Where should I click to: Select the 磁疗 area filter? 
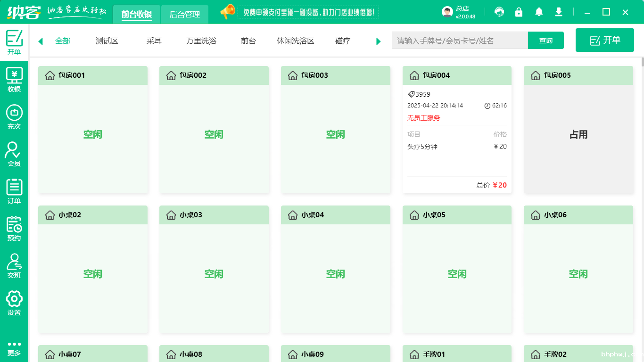click(343, 41)
